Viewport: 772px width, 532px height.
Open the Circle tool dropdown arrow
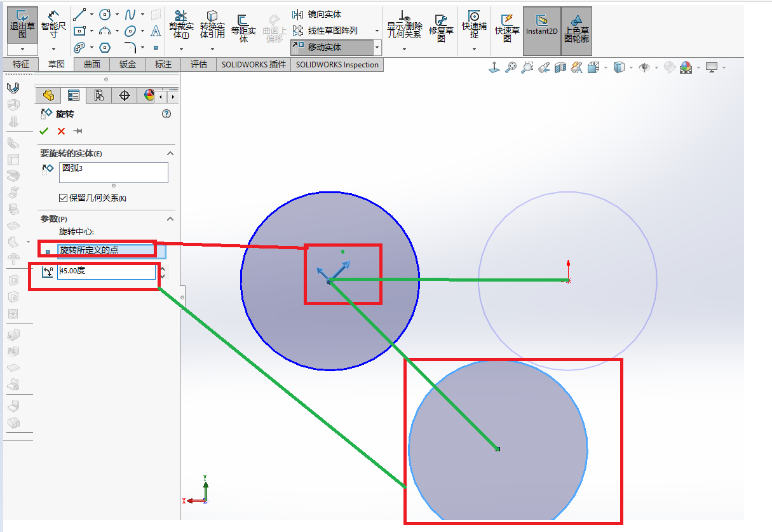(117, 14)
